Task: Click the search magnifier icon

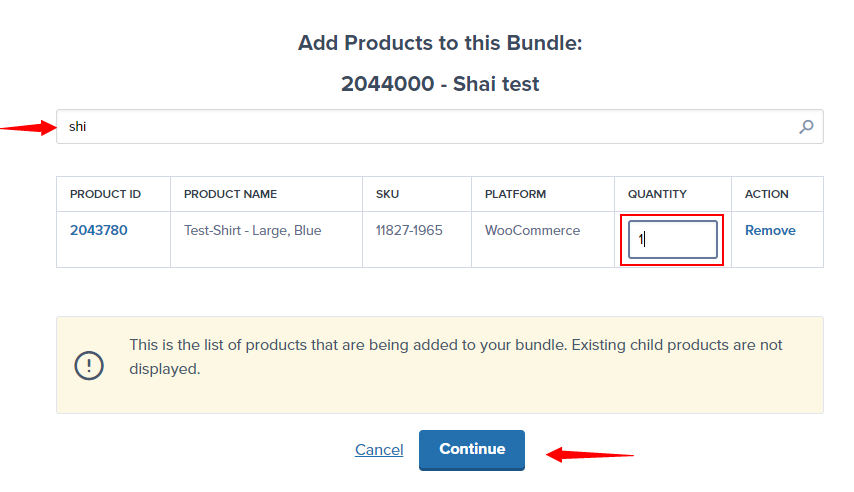Action: click(x=806, y=127)
